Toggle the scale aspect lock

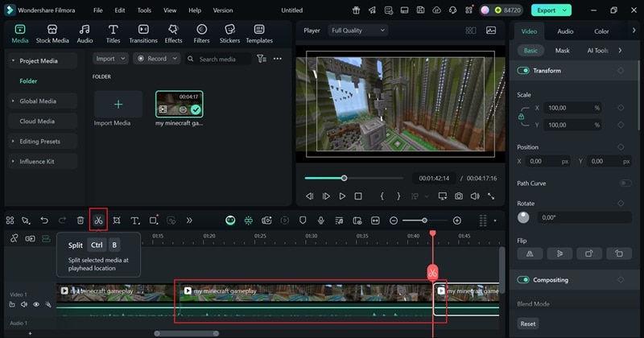521,117
